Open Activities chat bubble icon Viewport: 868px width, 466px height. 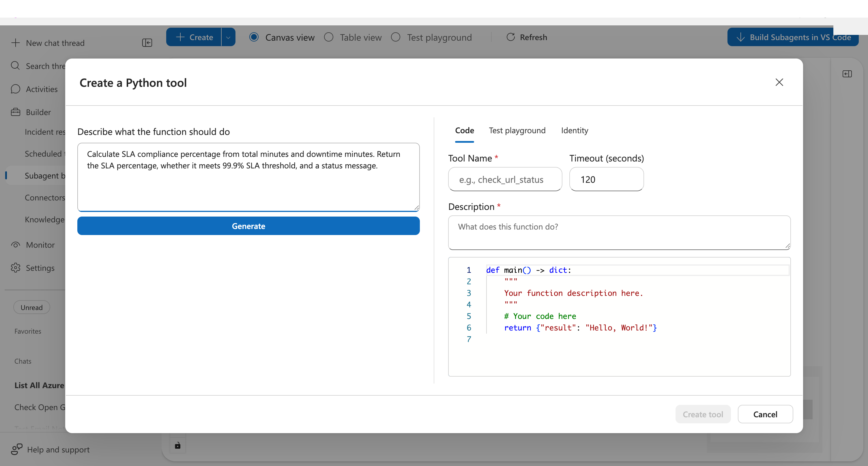[15, 89]
